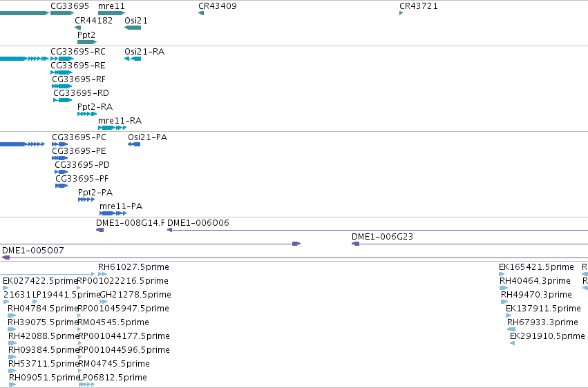Click the EK165421.5prime EST feature
This screenshot has height=388, width=588.
tap(502, 274)
